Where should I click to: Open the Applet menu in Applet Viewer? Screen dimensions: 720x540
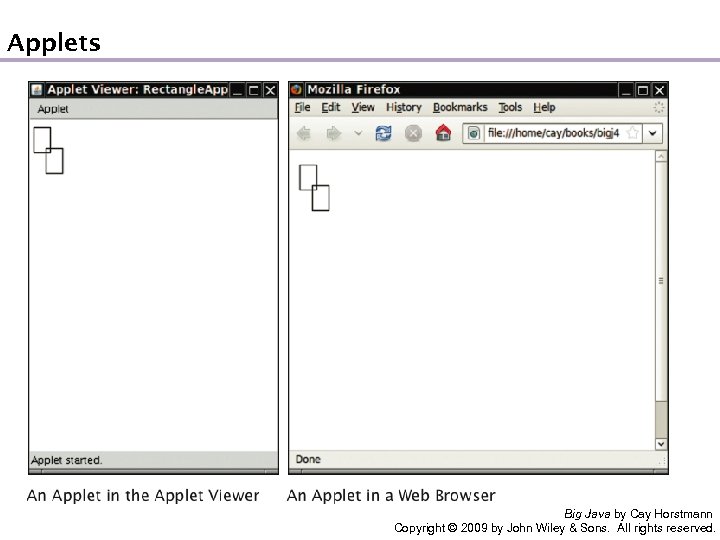tap(53, 109)
